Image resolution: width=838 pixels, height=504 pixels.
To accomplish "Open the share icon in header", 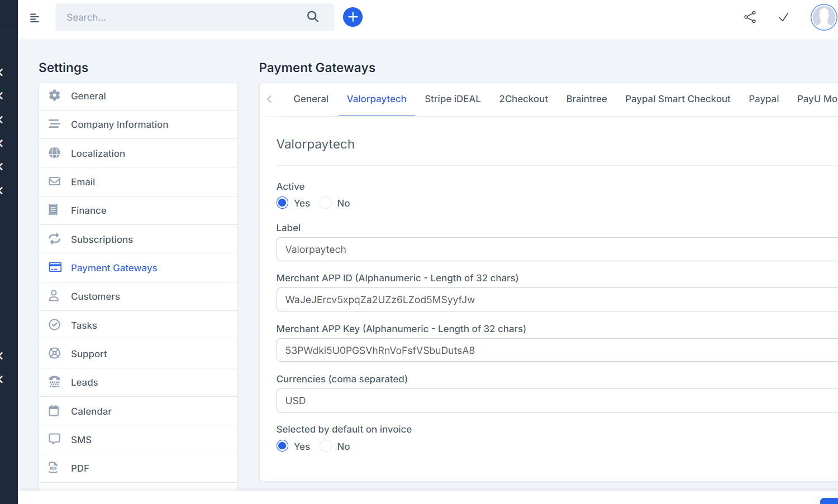I will coord(750,17).
